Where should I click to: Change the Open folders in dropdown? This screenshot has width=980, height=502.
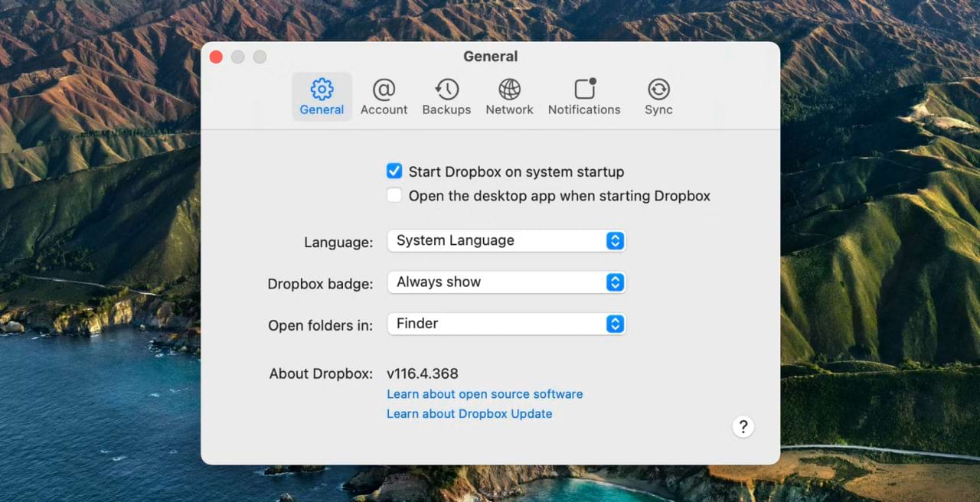pyautogui.click(x=506, y=323)
